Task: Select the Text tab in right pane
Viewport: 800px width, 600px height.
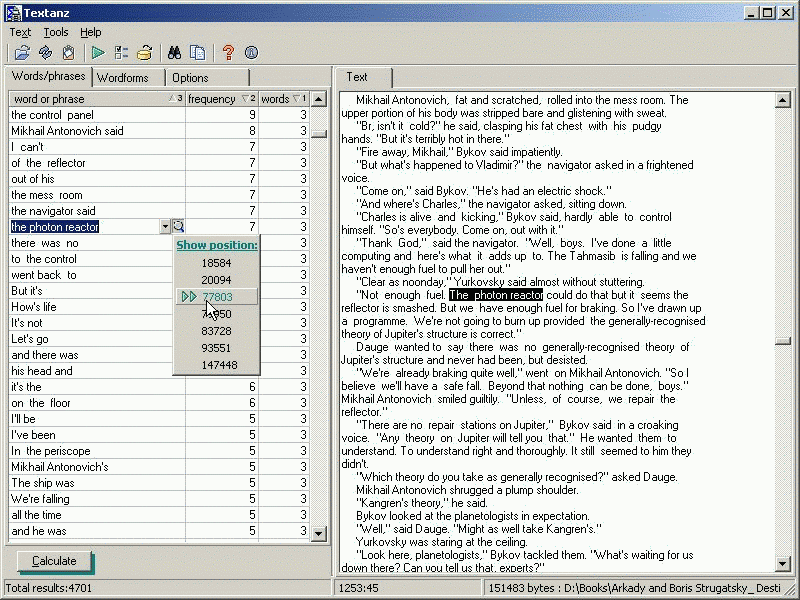Action: click(364, 77)
